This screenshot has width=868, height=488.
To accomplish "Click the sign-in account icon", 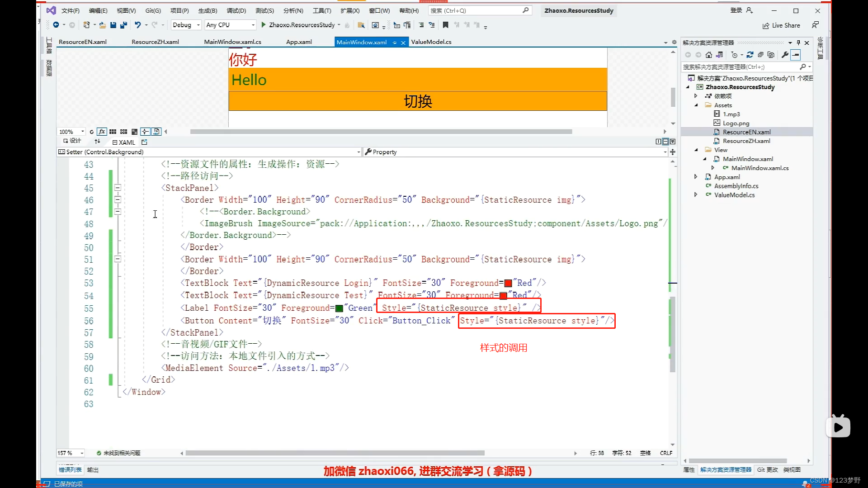I will click(750, 10).
